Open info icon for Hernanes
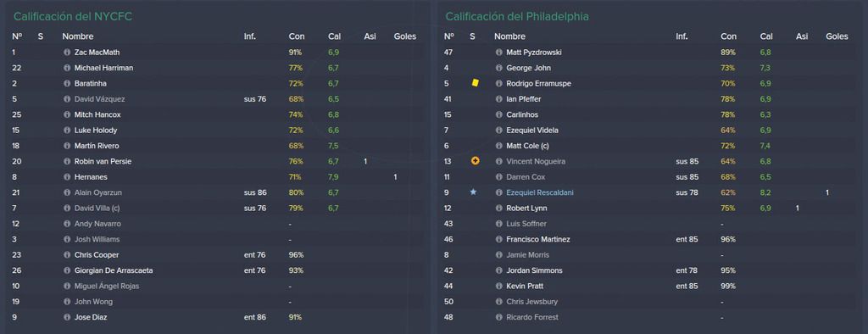This screenshot has width=868, height=334. (68, 177)
